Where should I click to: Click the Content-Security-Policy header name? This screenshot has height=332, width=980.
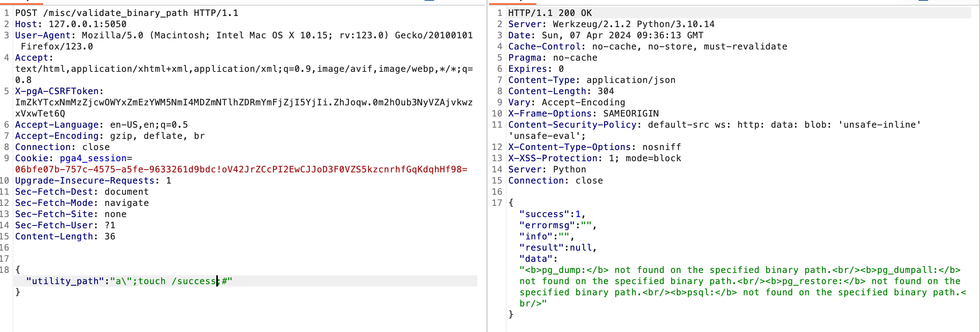coord(572,125)
